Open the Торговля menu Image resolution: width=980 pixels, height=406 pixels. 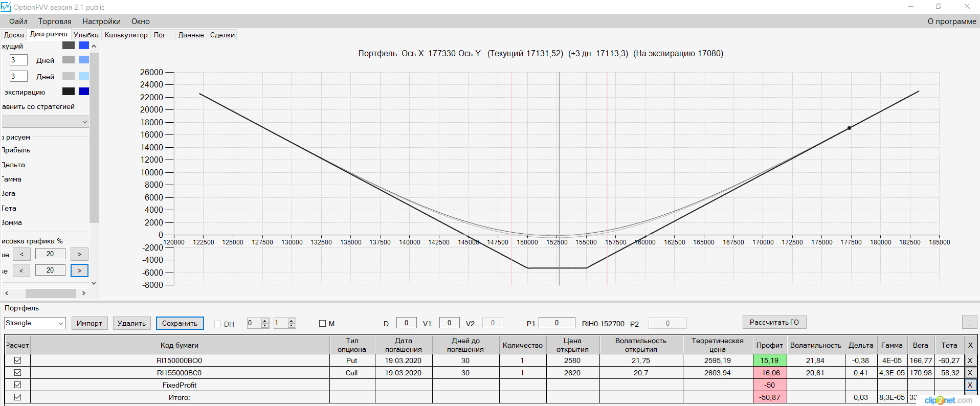pyautogui.click(x=55, y=21)
